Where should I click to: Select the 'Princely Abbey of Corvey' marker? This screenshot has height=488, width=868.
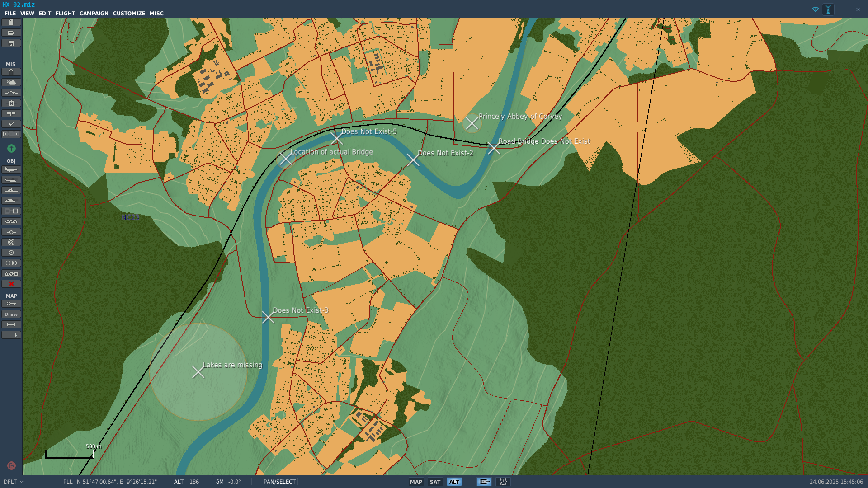[x=472, y=123]
